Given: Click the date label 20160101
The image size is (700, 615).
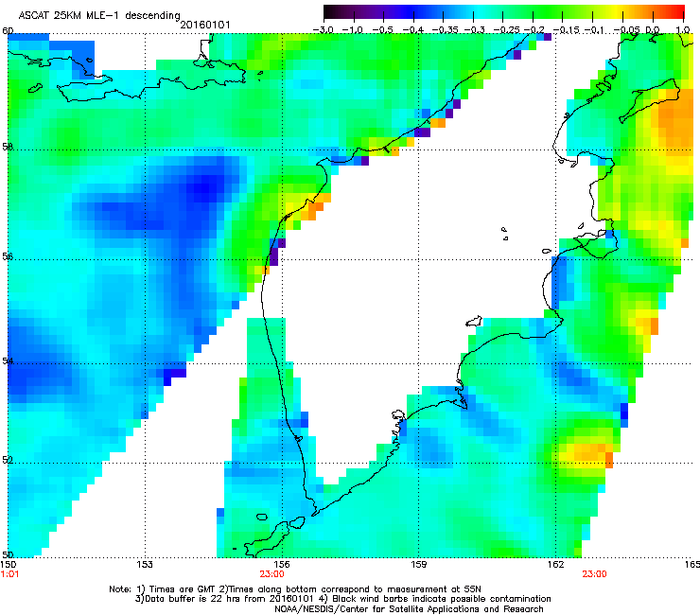Looking at the screenshot, I should click(x=205, y=25).
